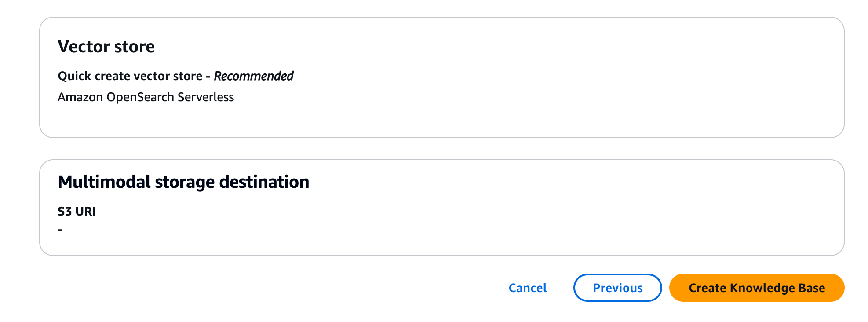The image size is (868, 322).
Task: Click the Quick create vector store label
Action: [130, 76]
